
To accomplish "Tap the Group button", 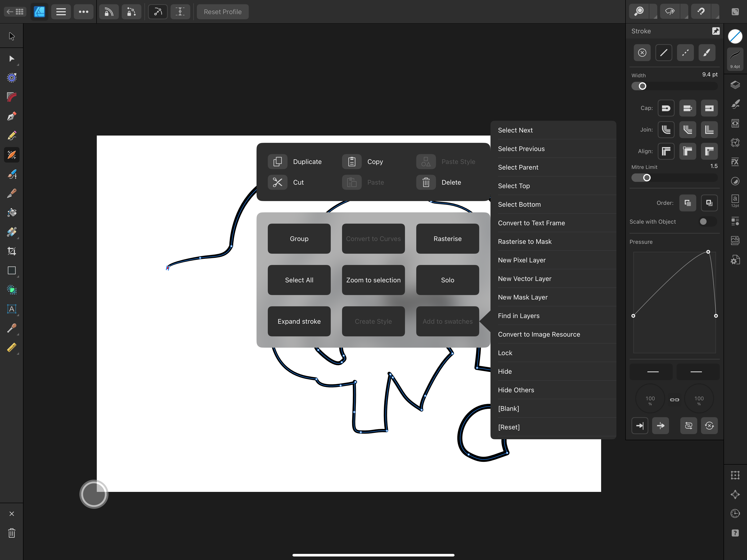I will 299,239.
